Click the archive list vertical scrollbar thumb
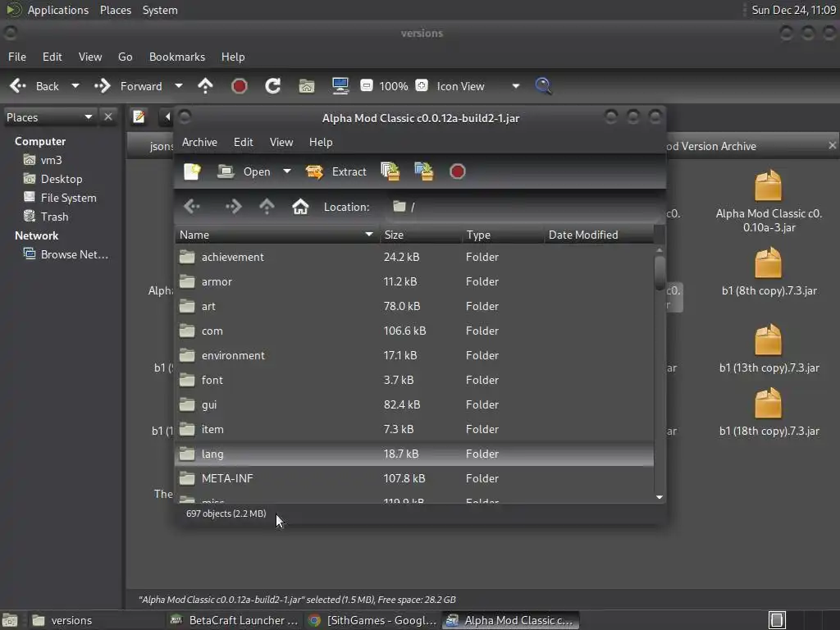This screenshot has height=630, width=840. 660,273
